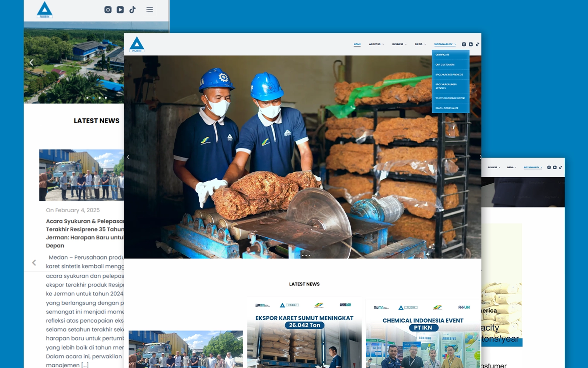Open the hamburger menu in mobile header

pyautogui.click(x=150, y=10)
